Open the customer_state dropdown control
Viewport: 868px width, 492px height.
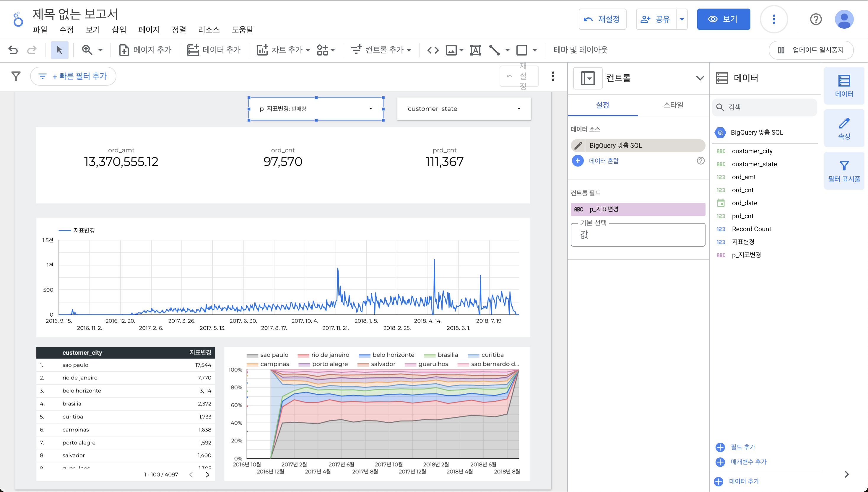(x=464, y=109)
